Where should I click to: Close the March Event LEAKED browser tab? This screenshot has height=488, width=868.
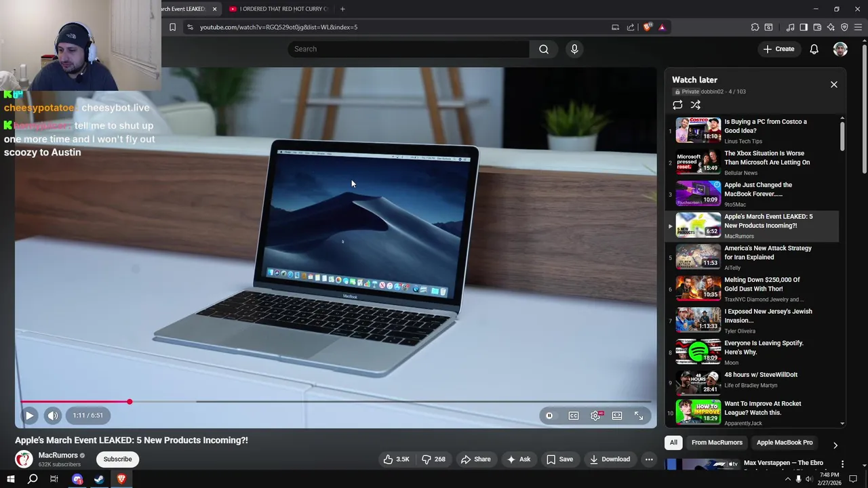pyautogui.click(x=214, y=9)
